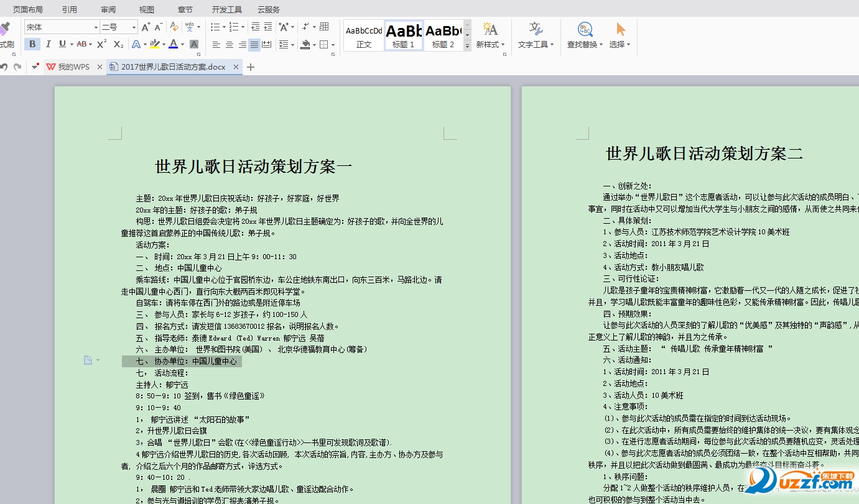Open 审阅 ribbon tab
Screen dimensions: 859x504
[108, 9]
